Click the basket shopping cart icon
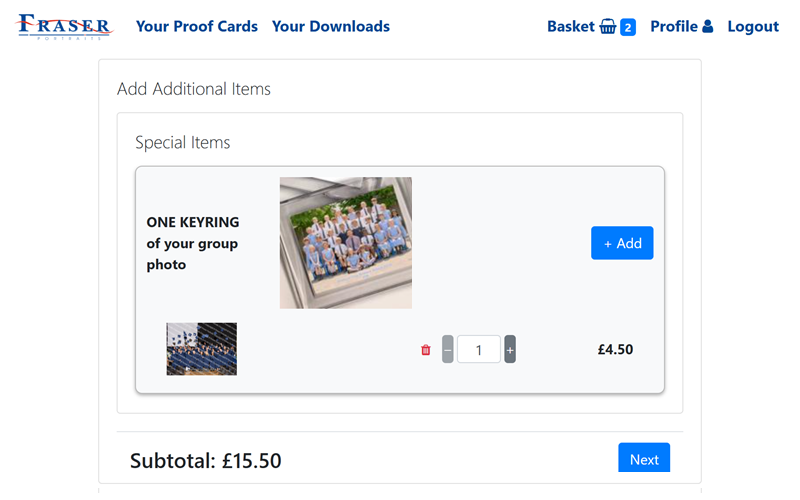 tap(608, 27)
